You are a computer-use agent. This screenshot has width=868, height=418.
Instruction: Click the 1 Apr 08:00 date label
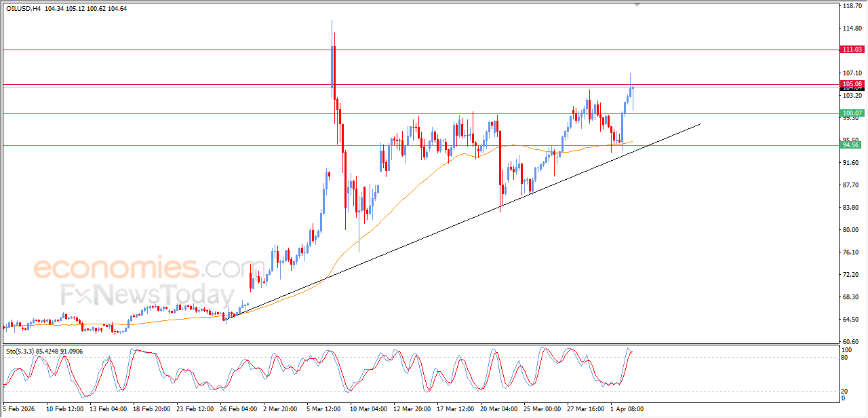pyautogui.click(x=626, y=409)
